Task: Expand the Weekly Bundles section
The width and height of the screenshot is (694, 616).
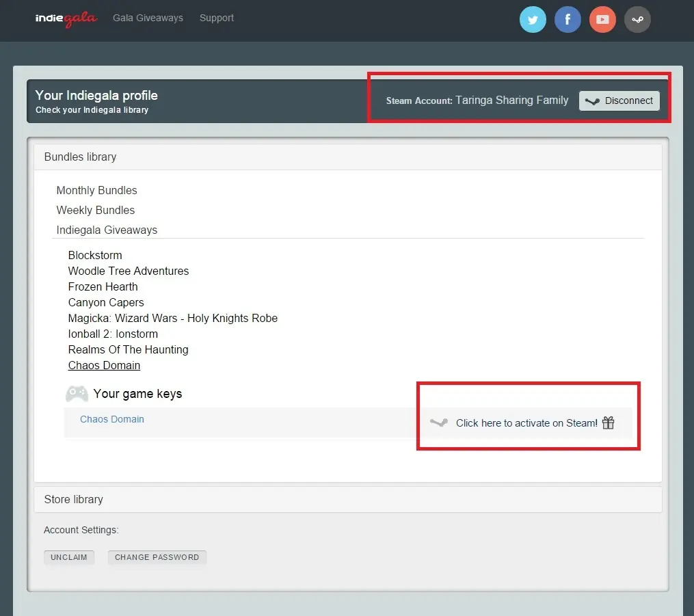Action: (96, 210)
